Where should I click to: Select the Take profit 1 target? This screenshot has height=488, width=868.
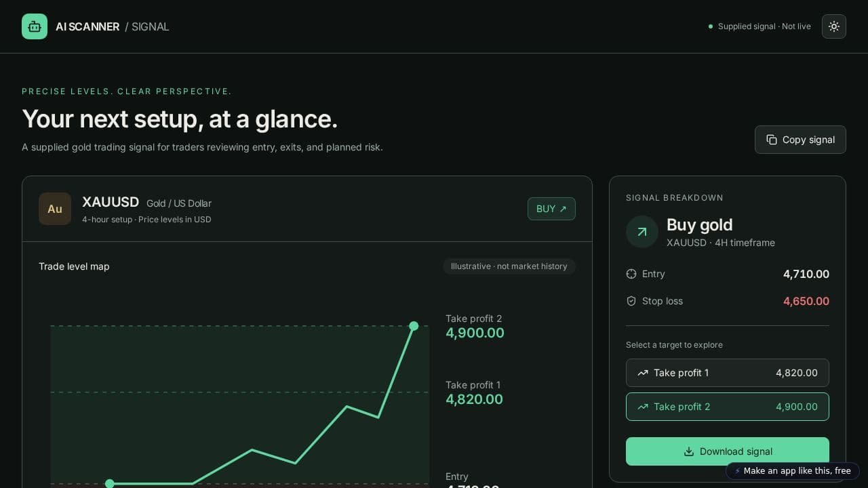tap(728, 373)
